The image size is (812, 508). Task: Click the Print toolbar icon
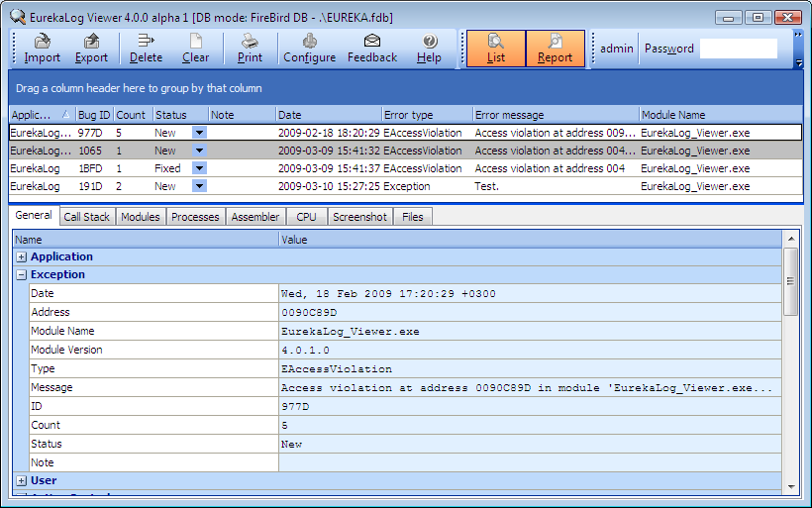pos(250,49)
